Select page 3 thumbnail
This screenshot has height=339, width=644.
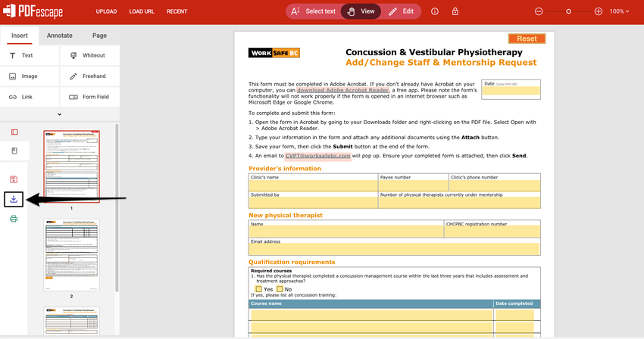pos(71,321)
